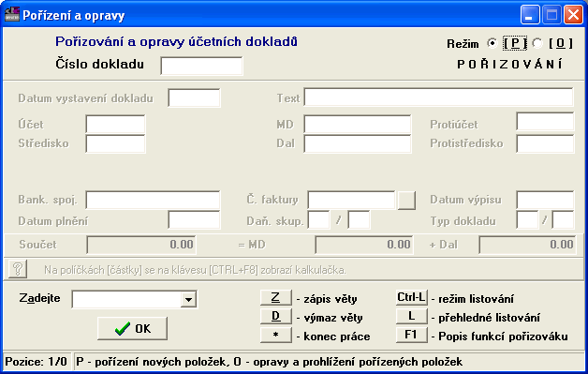Click the Zadejte combo box text area

[126, 299]
